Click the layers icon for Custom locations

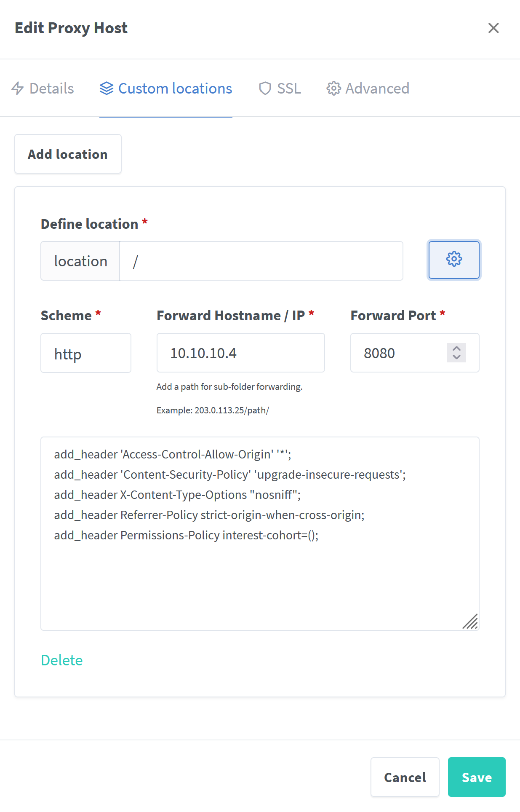pos(107,88)
